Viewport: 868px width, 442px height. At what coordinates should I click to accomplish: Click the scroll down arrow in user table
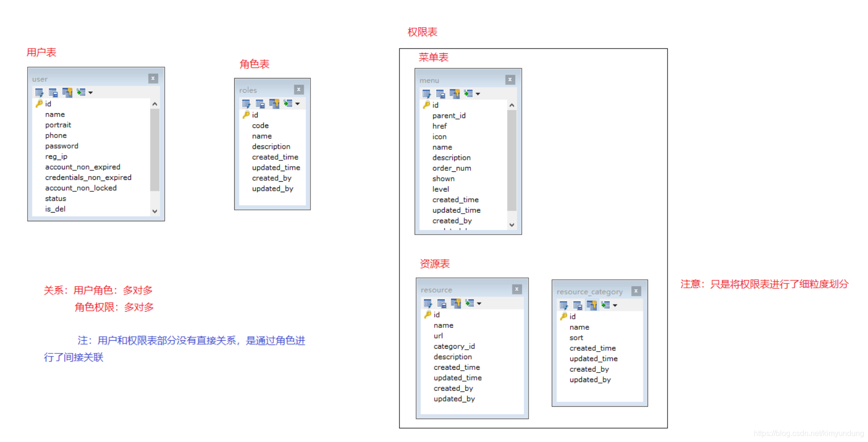(x=155, y=211)
